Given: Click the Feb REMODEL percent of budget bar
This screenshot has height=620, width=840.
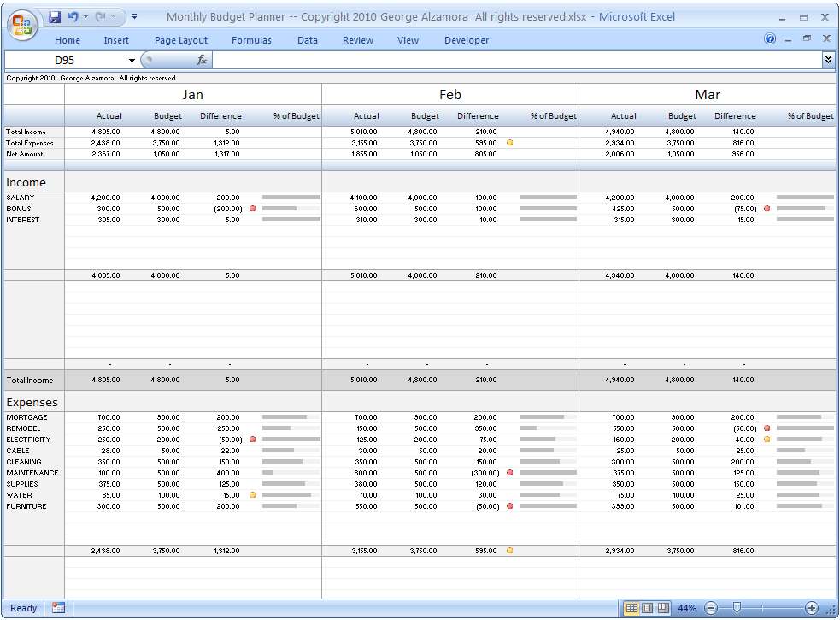Looking at the screenshot, I should [x=548, y=428].
